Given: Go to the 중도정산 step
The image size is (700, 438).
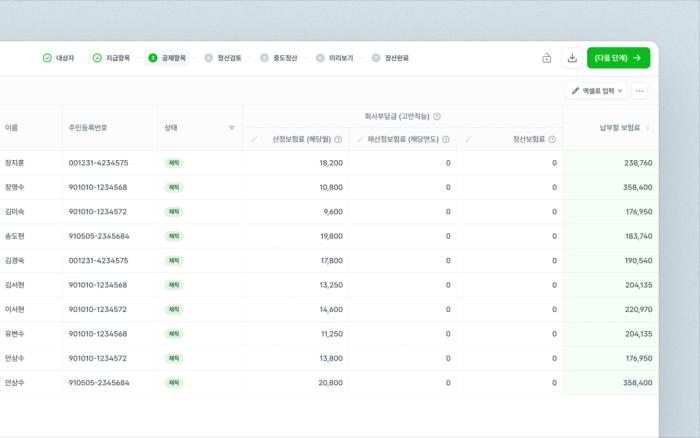Looking at the screenshot, I should tap(279, 58).
